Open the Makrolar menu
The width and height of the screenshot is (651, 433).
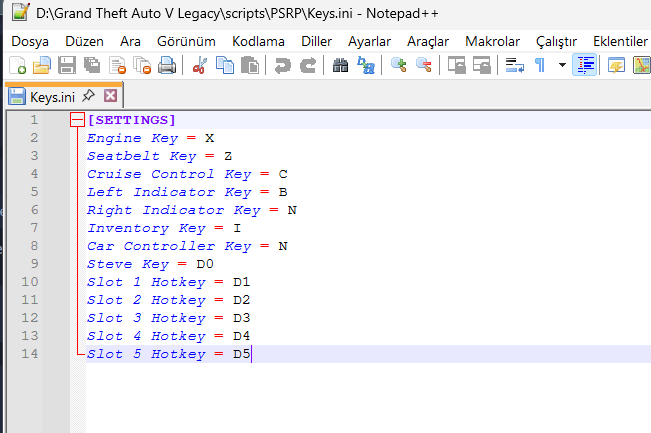[492, 42]
